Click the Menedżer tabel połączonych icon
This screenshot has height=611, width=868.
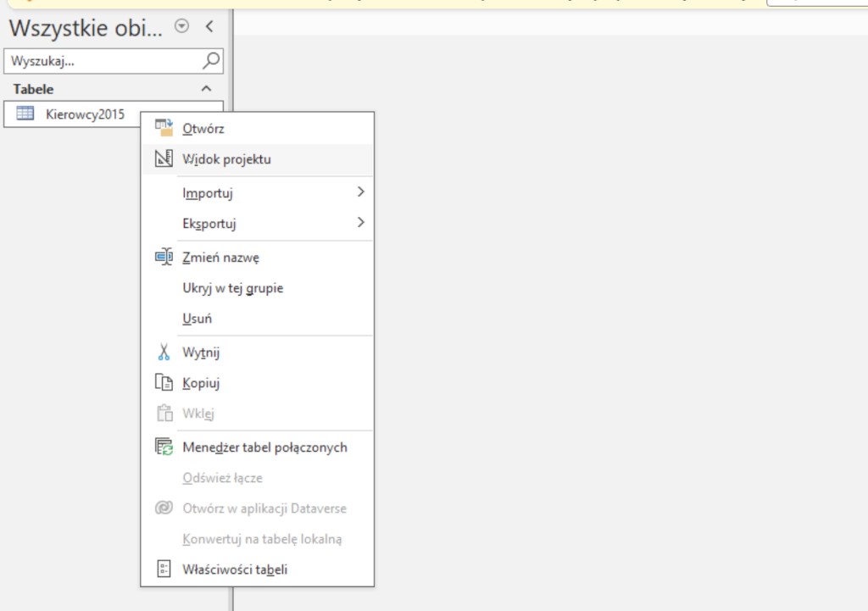coord(164,447)
